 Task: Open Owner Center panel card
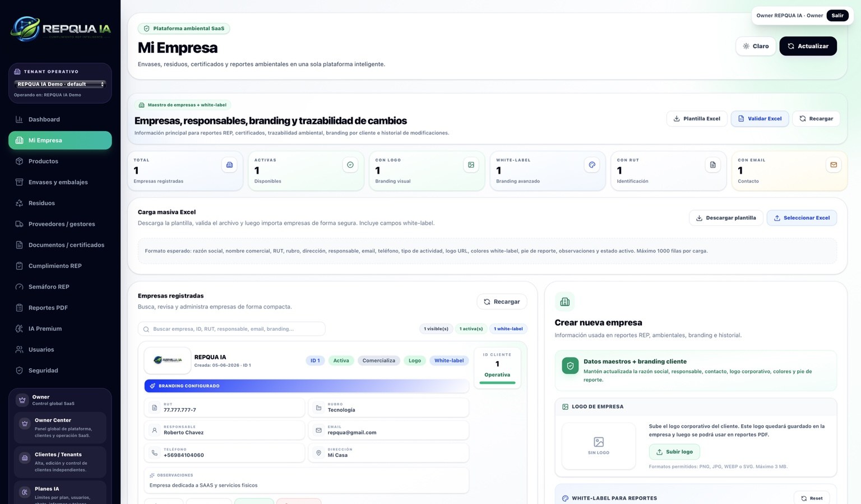click(60, 428)
